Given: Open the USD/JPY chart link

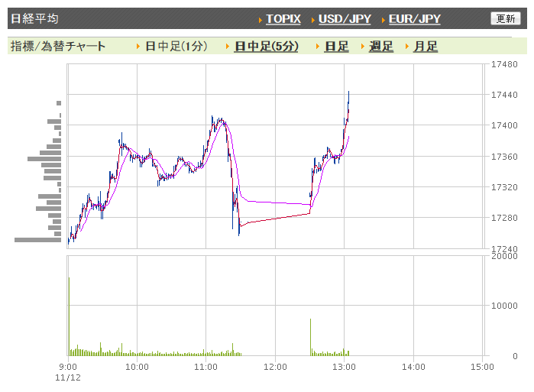Looking at the screenshot, I should pos(345,19).
